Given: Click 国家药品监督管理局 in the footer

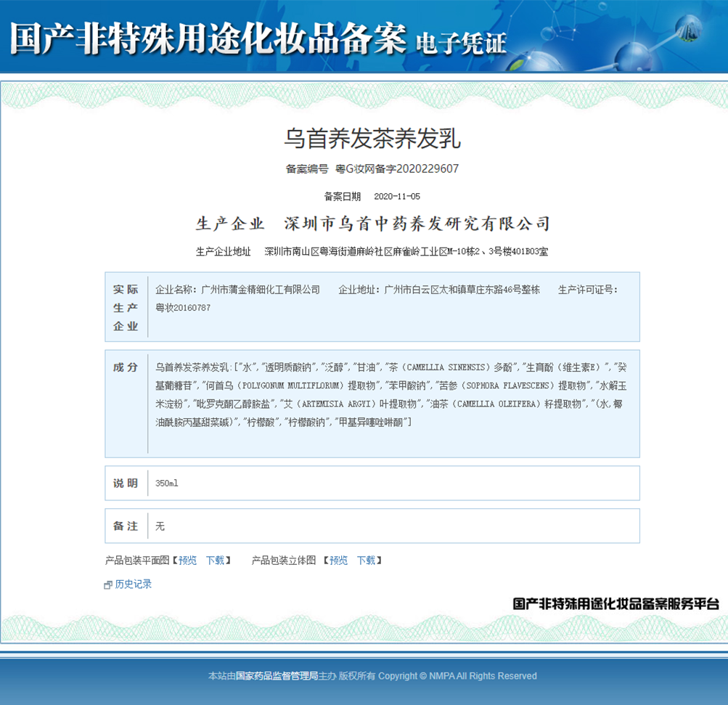Looking at the screenshot, I should pyautogui.click(x=277, y=676).
